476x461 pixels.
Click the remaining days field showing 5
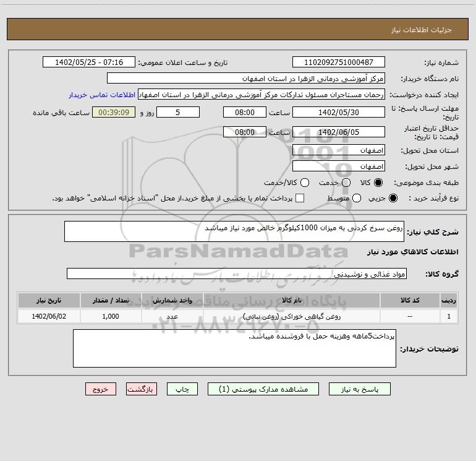[x=178, y=112]
